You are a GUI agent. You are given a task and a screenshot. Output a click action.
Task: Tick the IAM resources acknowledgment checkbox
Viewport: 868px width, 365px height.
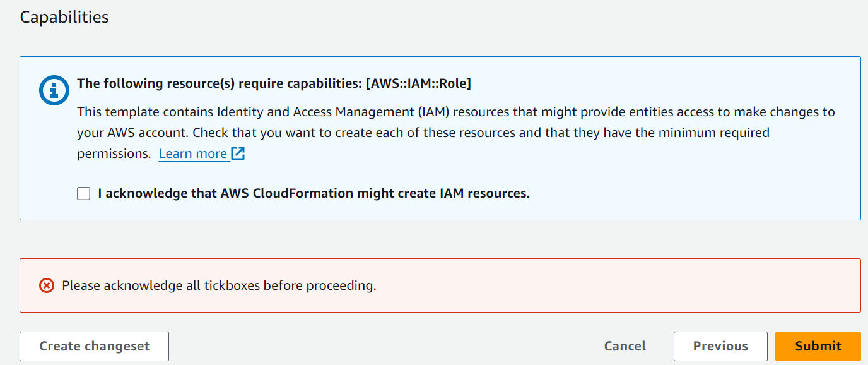click(x=84, y=193)
